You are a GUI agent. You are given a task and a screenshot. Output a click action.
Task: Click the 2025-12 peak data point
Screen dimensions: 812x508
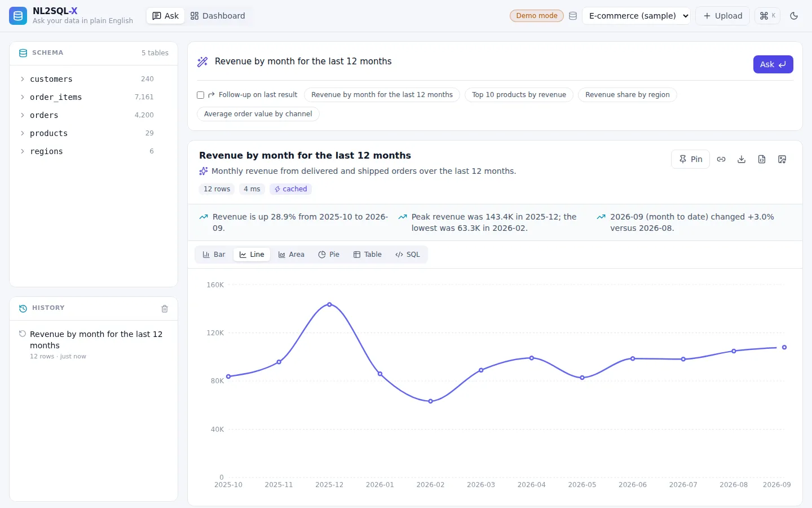329,304
